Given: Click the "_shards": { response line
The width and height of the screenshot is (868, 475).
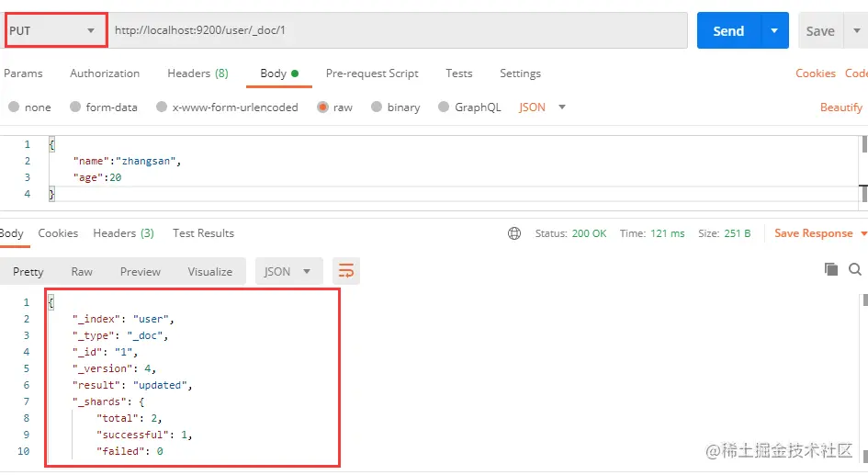Looking at the screenshot, I should point(108,401).
